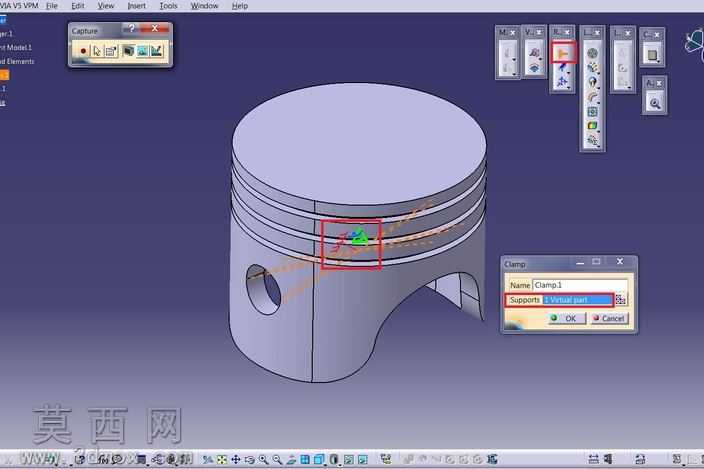Screen dimensions: 704x469
Task: Open the Capture dialog help question mark
Action: [x=131, y=29]
